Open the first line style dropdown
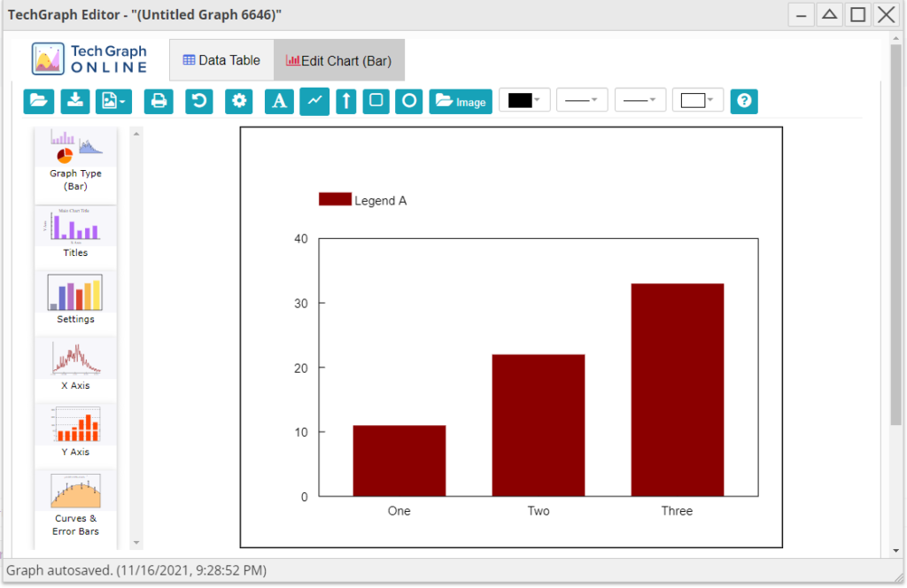Viewport: 907px width, 588px height. click(582, 100)
